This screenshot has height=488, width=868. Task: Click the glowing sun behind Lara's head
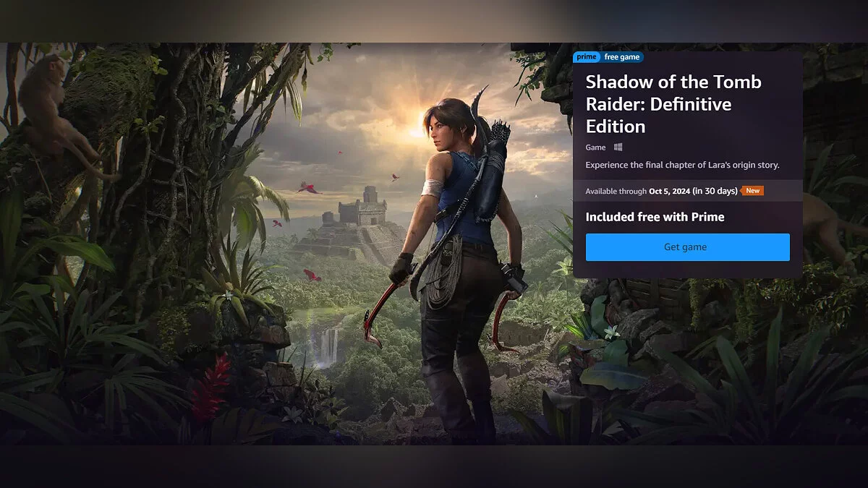tap(418, 132)
